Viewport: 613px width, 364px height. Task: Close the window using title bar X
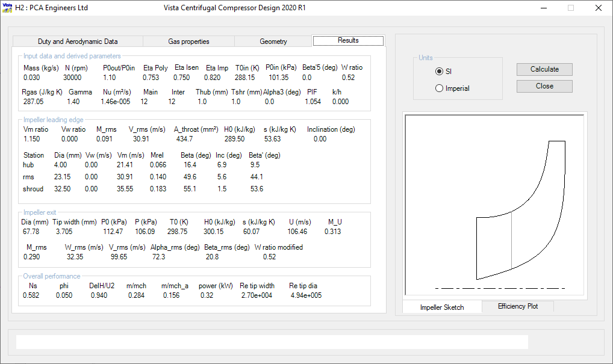pyautogui.click(x=598, y=8)
